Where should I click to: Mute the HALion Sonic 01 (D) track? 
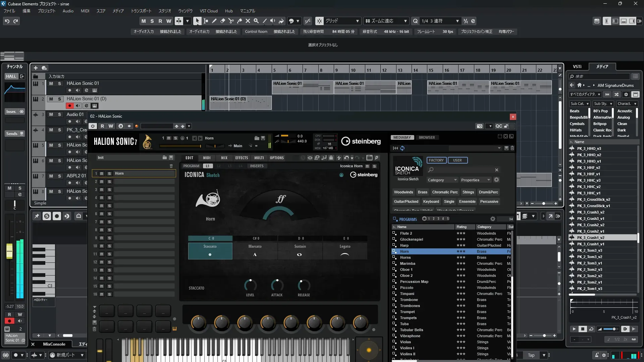point(51,99)
